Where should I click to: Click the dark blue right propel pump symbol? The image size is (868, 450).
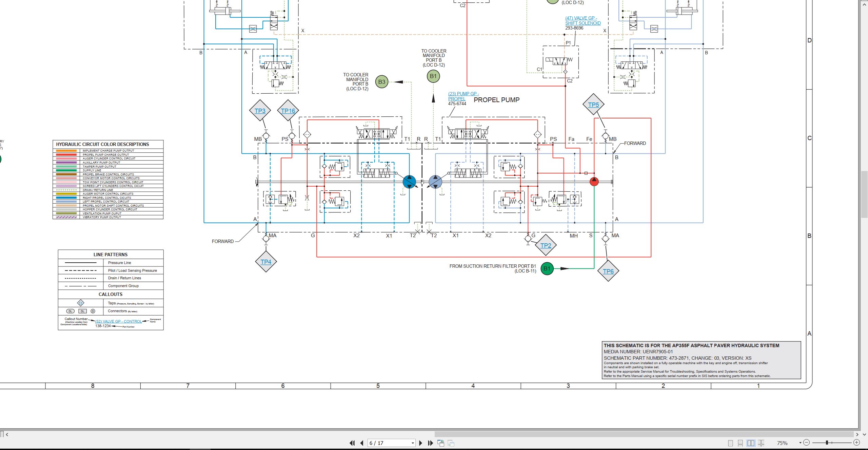[x=409, y=182]
